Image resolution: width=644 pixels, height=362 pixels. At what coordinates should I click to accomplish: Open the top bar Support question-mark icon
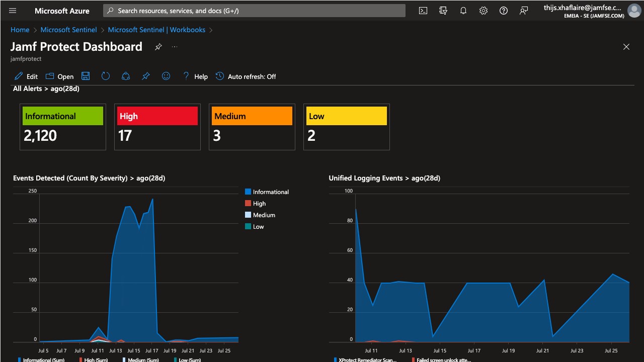(504, 11)
